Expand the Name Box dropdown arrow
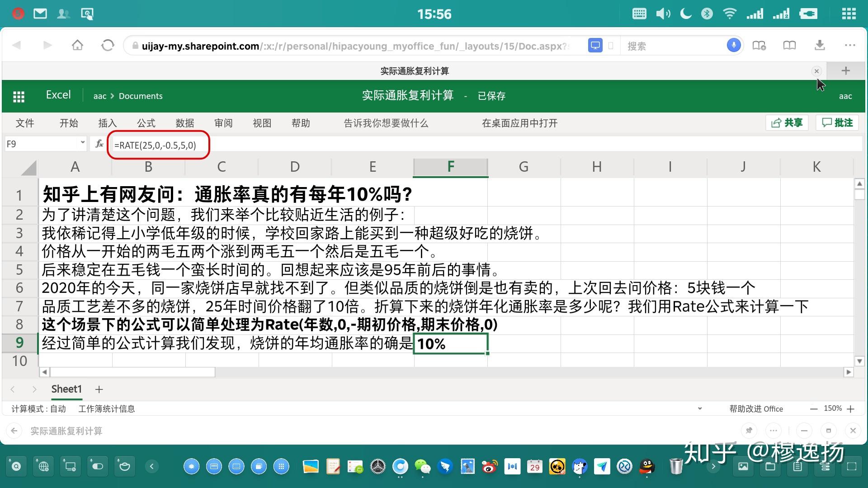This screenshot has width=868, height=488. pyautogui.click(x=82, y=143)
